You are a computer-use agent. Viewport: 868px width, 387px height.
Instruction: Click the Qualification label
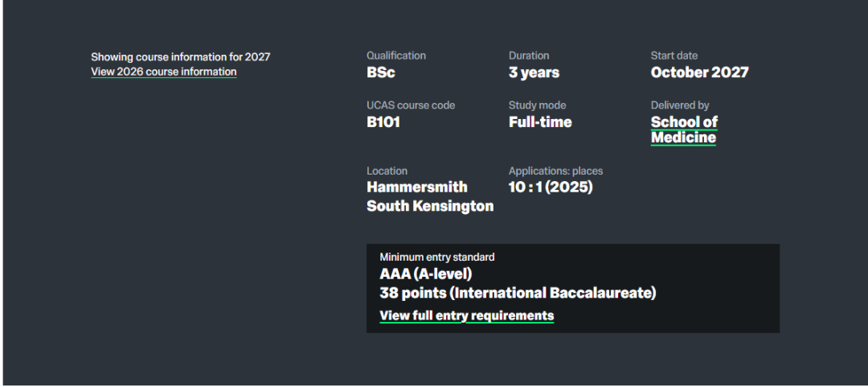(396, 56)
